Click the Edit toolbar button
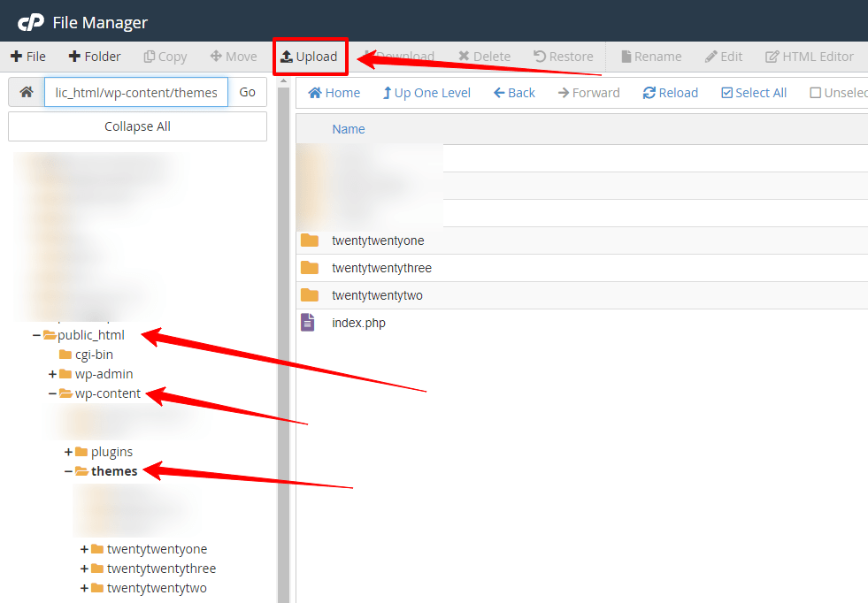This screenshot has height=603, width=868. [x=724, y=57]
